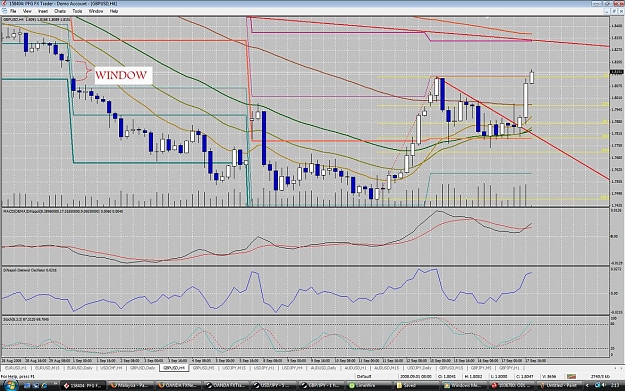Switch to the USDCHF,H4 chart tab

(x=111, y=368)
